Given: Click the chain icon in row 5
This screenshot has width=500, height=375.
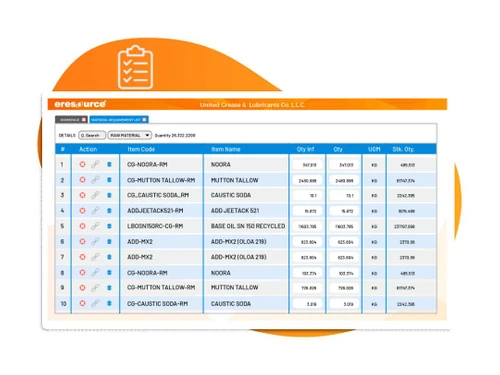Looking at the screenshot, I should pyautogui.click(x=95, y=226).
